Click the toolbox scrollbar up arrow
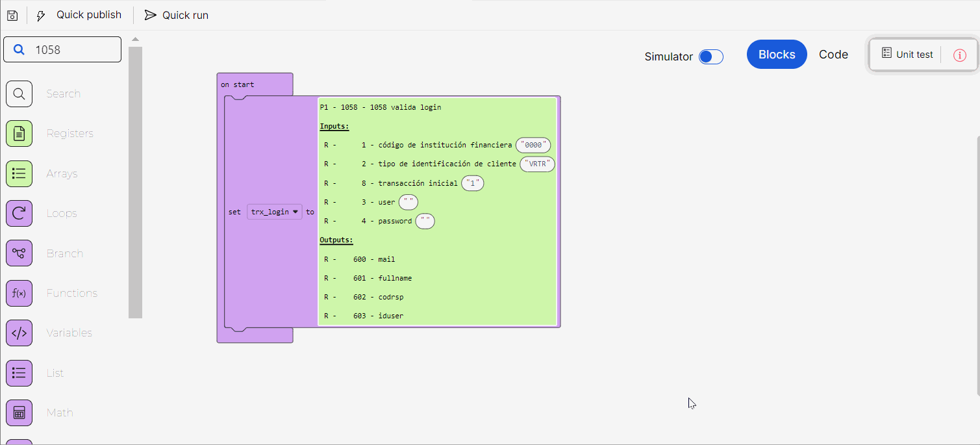Viewport: 980px width, 445px height. click(x=135, y=40)
